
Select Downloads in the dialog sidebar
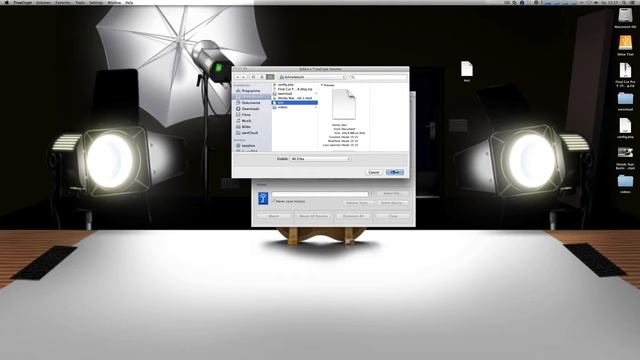tap(251, 109)
